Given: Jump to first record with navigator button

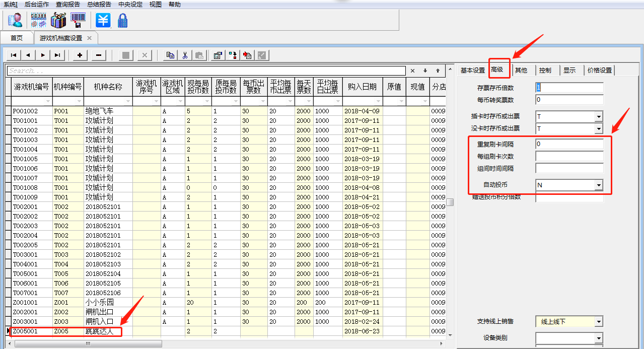Looking at the screenshot, I should pyautogui.click(x=13, y=55).
